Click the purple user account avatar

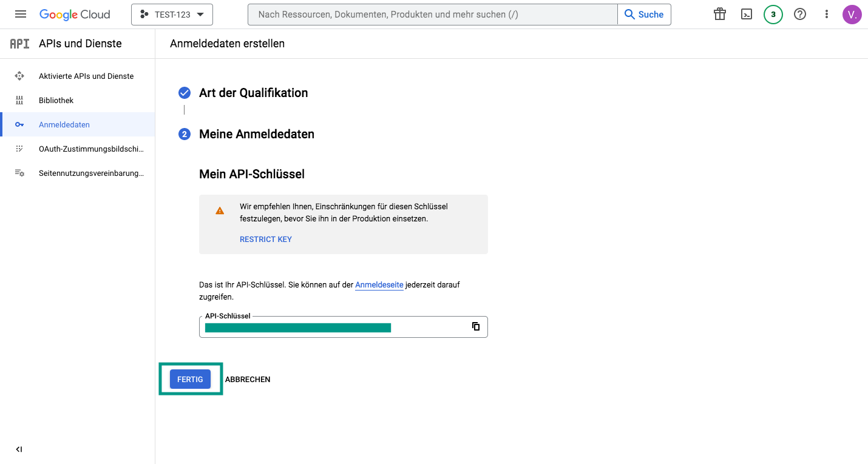(852, 14)
